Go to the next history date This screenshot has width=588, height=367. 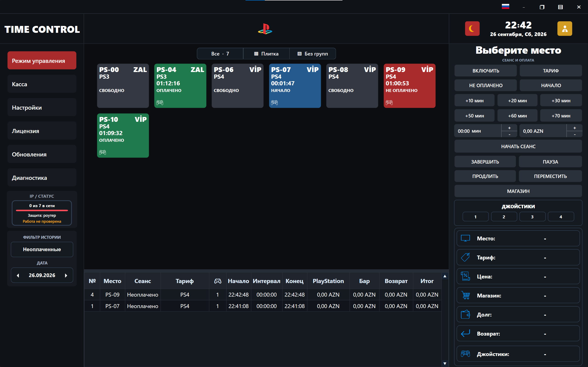[x=66, y=275]
